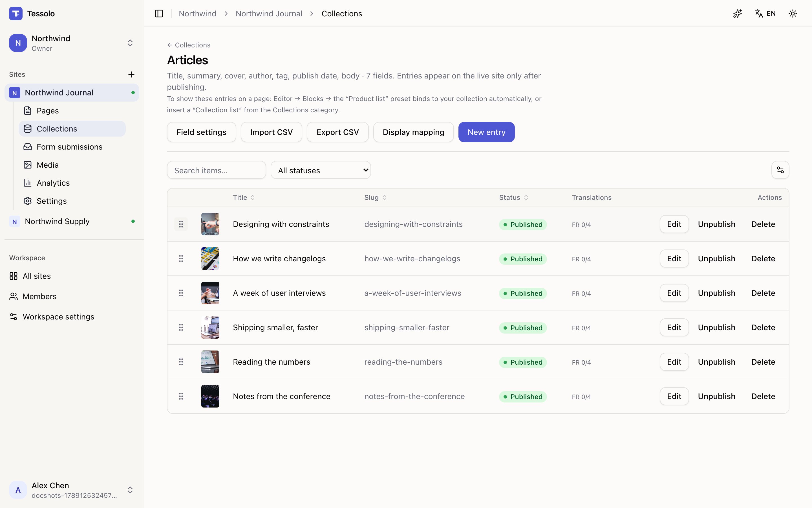The image size is (812, 508).
Task: Open table view options filter icon
Action: [780, 170]
